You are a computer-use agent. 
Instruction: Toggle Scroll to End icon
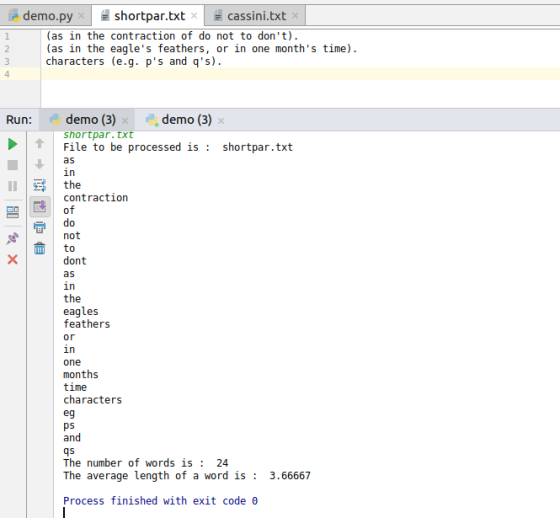[x=40, y=206]
